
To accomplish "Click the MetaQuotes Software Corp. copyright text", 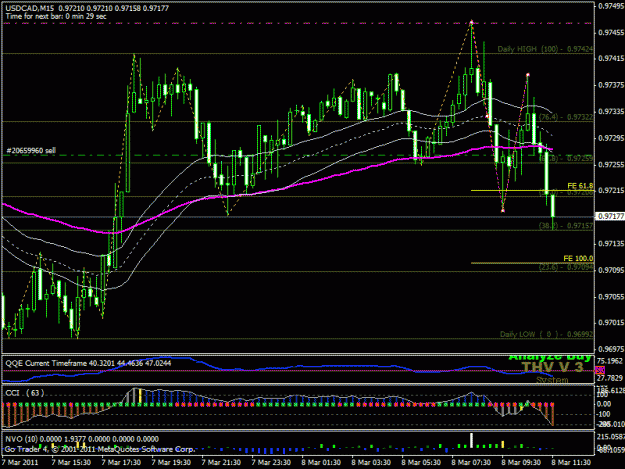I will 100,449.
